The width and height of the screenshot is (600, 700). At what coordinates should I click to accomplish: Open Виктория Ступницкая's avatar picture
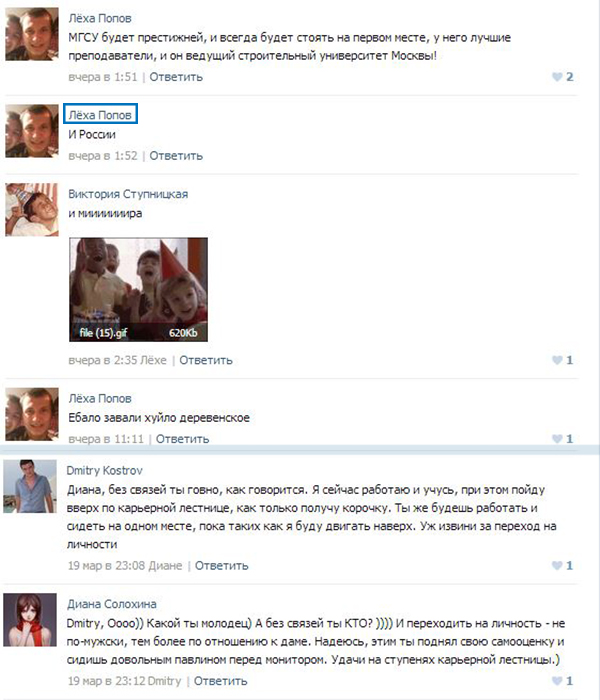pos(32,209)
